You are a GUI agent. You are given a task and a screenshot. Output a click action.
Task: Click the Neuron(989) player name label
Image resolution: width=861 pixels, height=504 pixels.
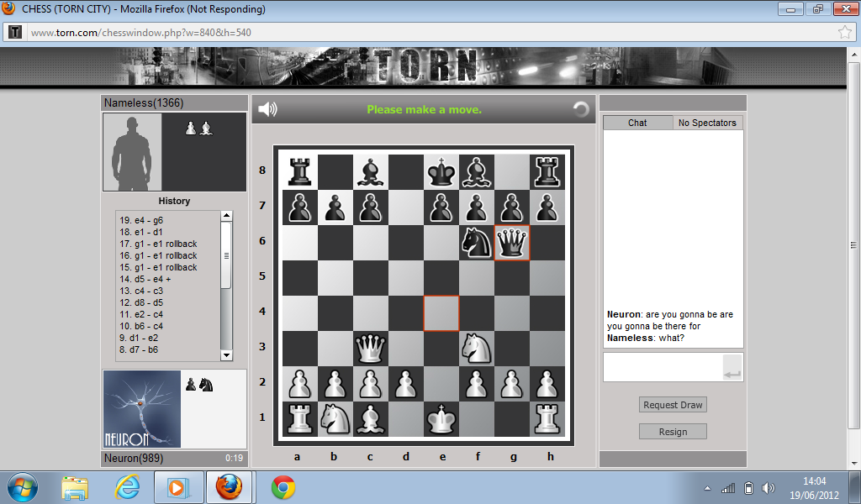click(x=134, y=458)
